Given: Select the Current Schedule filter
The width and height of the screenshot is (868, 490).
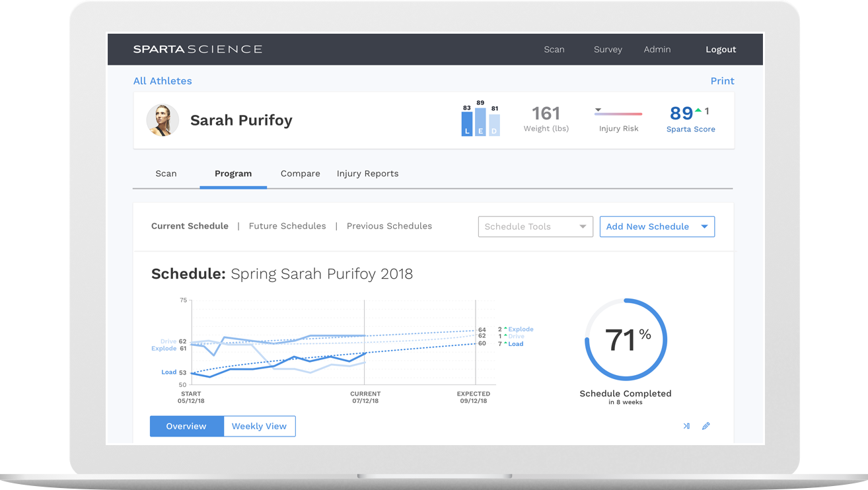Looking at the screenshot, I should pyautogui.click(x=190, y=226).
